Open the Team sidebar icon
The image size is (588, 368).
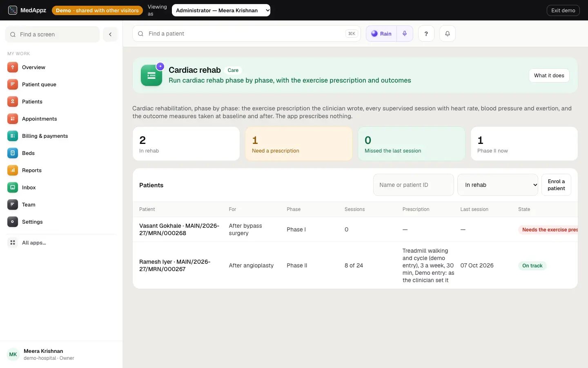13,204
